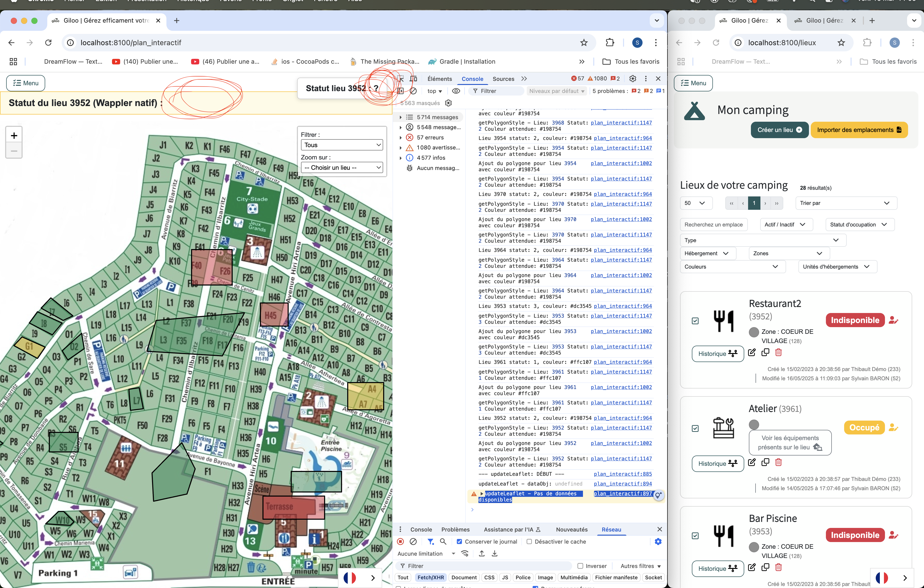Uncheck the Restaurant2 selection checkbox
Image resolution: width=924 pixels, height=588 pixels.
coord(695,321)
